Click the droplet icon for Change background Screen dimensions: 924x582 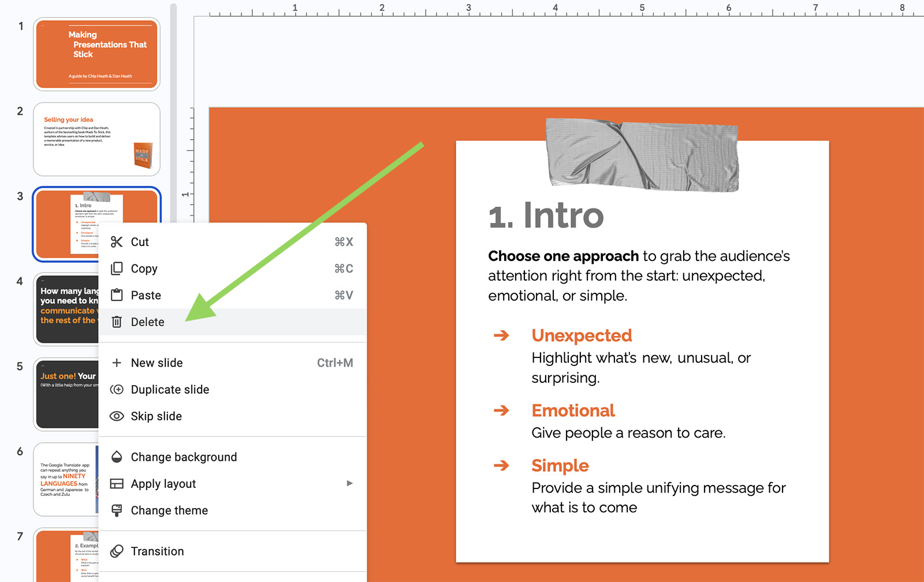point(117,457)
